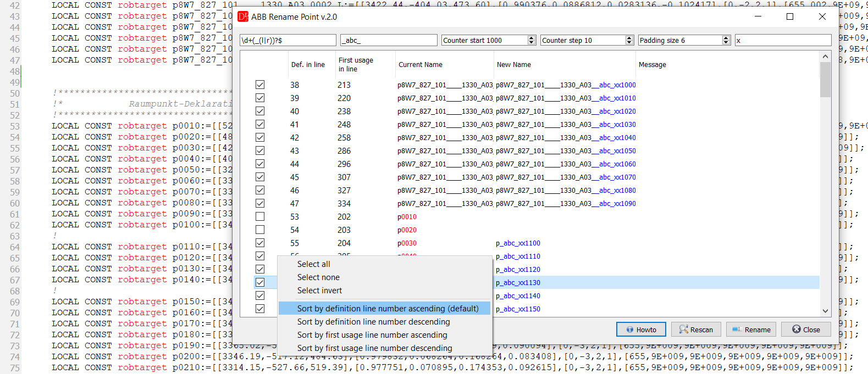The height and width of the screenshot is (374, 868).
Task: Click red current name p0020 in table
Action: (x=407, y=230)
